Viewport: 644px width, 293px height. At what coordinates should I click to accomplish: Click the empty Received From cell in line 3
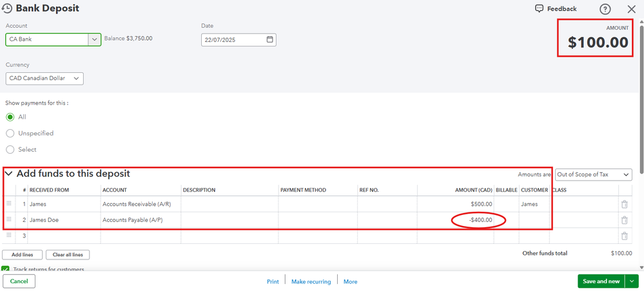pos(64,236)
